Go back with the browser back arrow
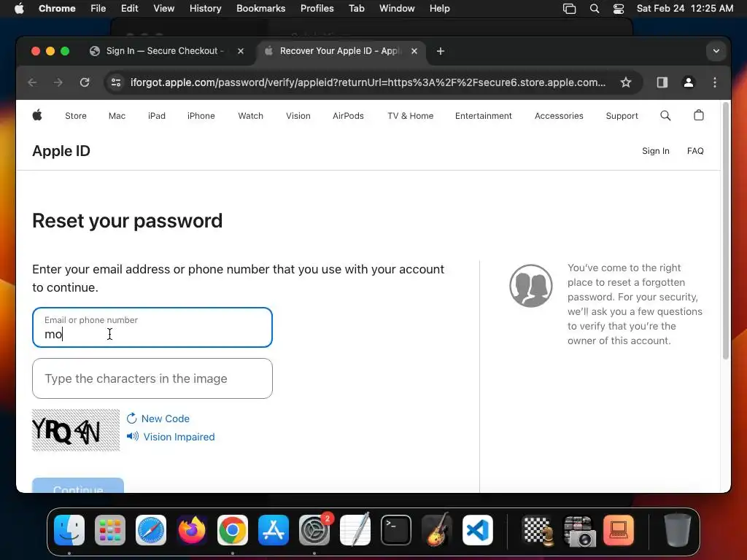The height and width of the screenshot is (560, 747). (x=32, y=82)
